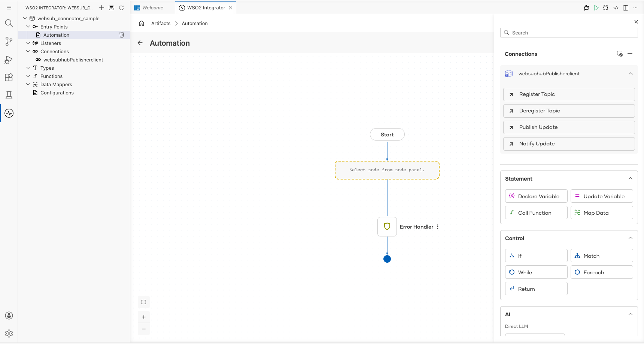The height and width of the screenshot is (344, 644).
Task: Go back using the arrow next to Automation
Action: (140, 43)
